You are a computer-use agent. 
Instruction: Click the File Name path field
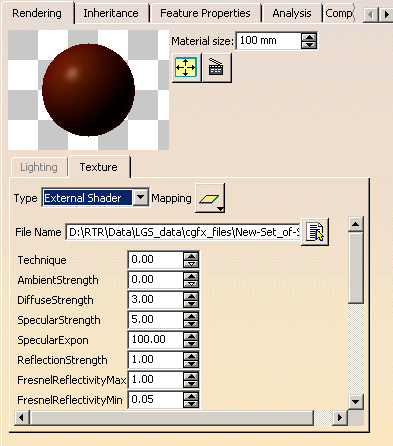pos(183,232)
